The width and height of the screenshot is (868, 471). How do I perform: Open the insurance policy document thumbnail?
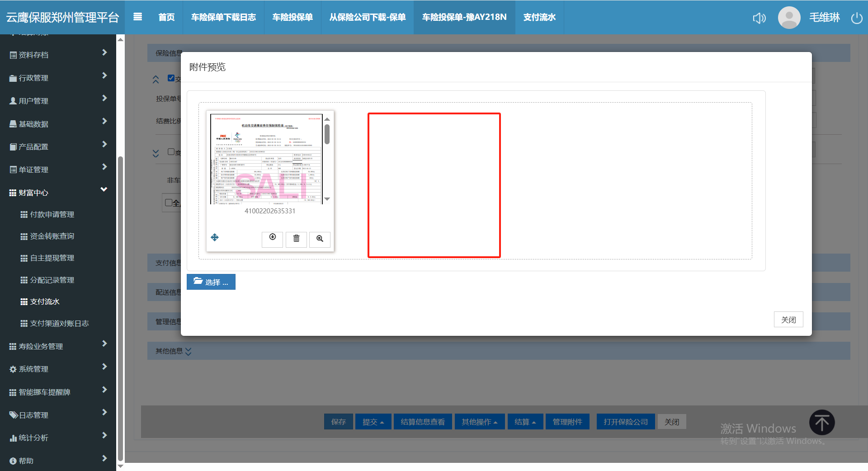click(x=266, y=159)
